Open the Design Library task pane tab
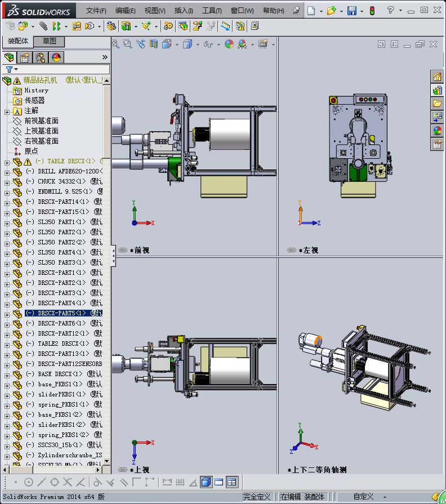The image size is (446, 504). click(x=438, y=90)
